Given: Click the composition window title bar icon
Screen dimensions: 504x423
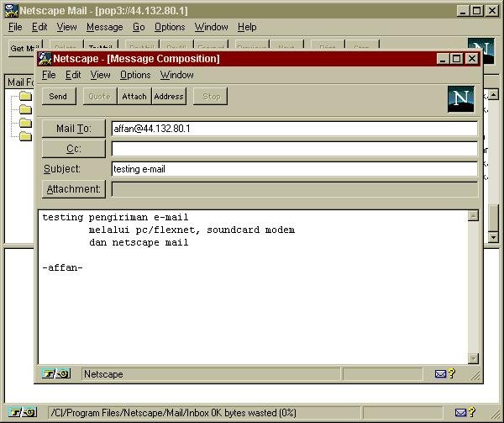Looking at the screenshot, I should (45, 59).
